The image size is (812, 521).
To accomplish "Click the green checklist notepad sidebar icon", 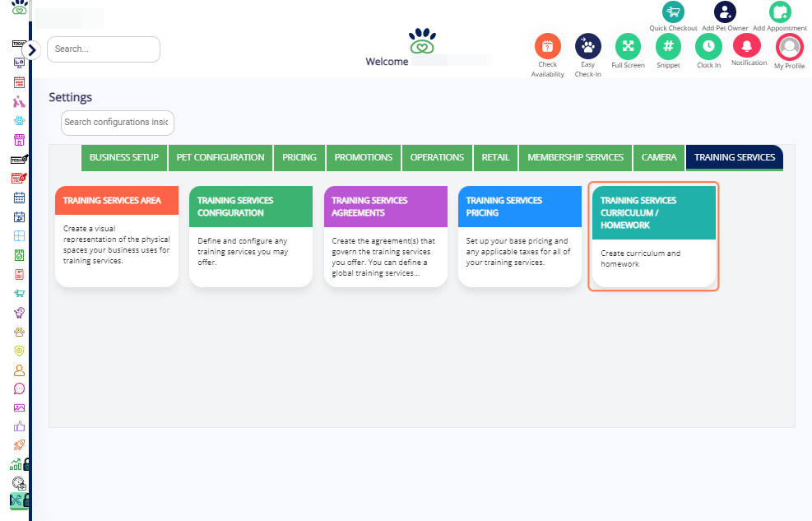I will click(19, 255).
